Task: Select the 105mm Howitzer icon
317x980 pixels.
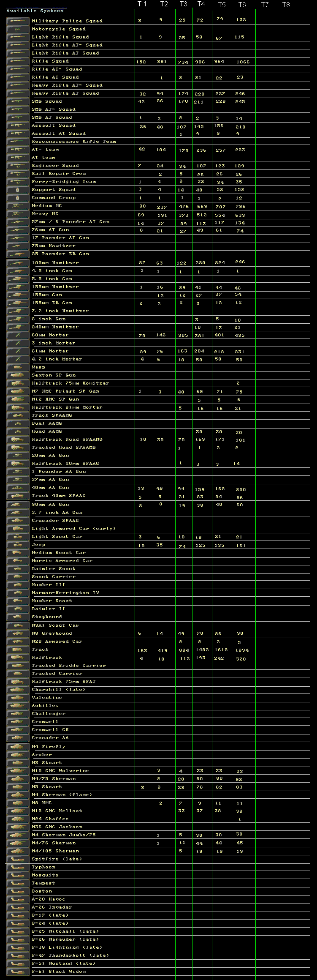Action: tap(18, 262)
